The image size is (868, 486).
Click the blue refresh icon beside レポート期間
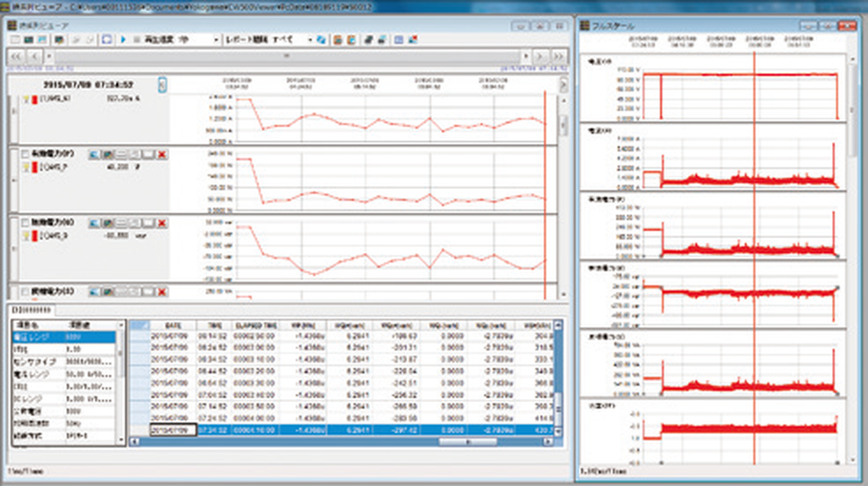tap(320, 40)
